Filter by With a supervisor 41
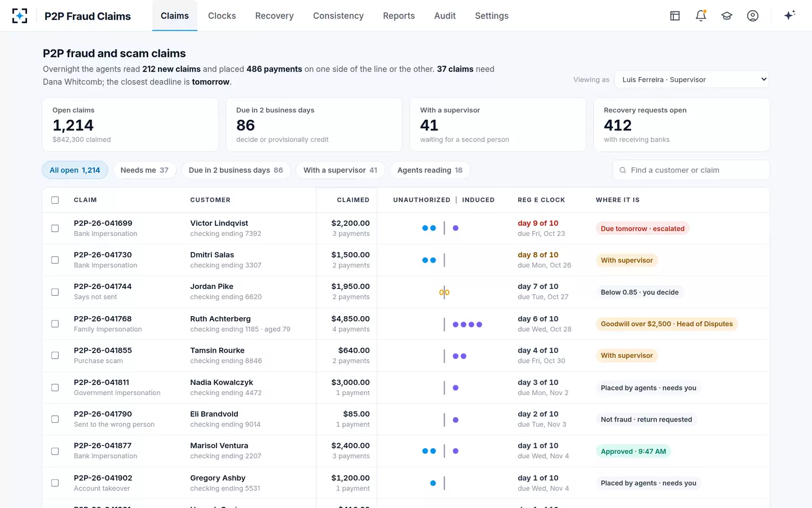The height and width of the screenshot is (508, 812). [x=340, y=170]
